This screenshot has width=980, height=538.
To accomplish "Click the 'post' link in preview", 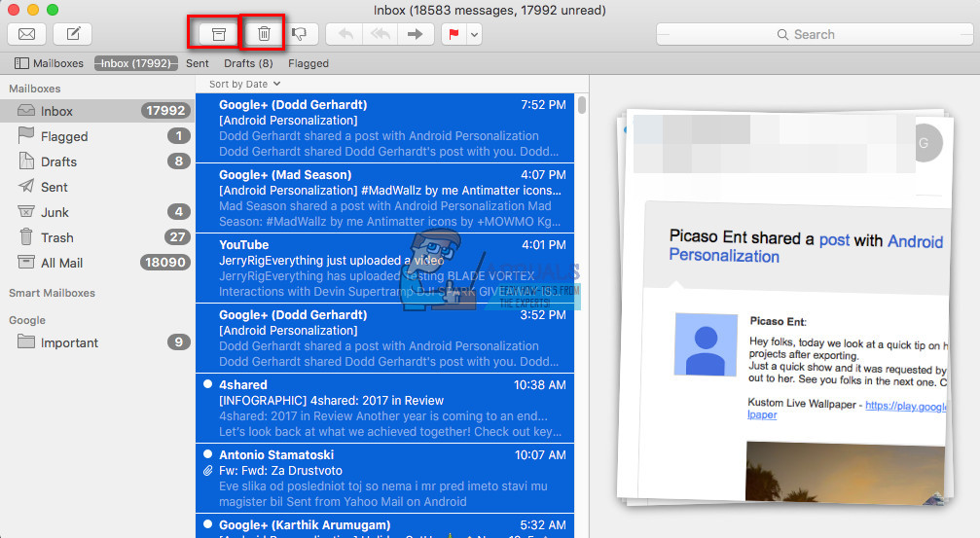I will [x=834, y=239].
